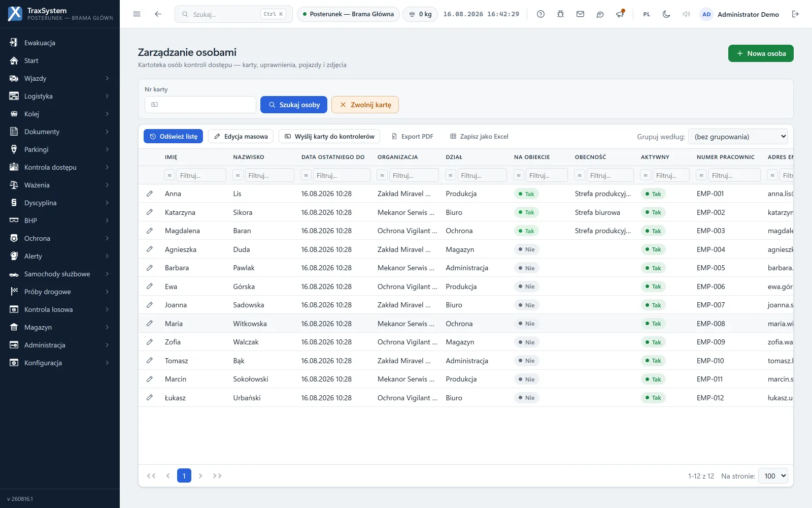Click the Nowa osoba button
Screen dimensions: 812x508
(x=761, y=53)
